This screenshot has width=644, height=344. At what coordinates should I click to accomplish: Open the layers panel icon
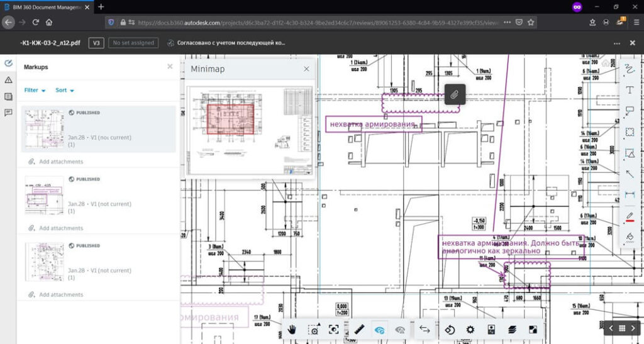pos(512,330)
